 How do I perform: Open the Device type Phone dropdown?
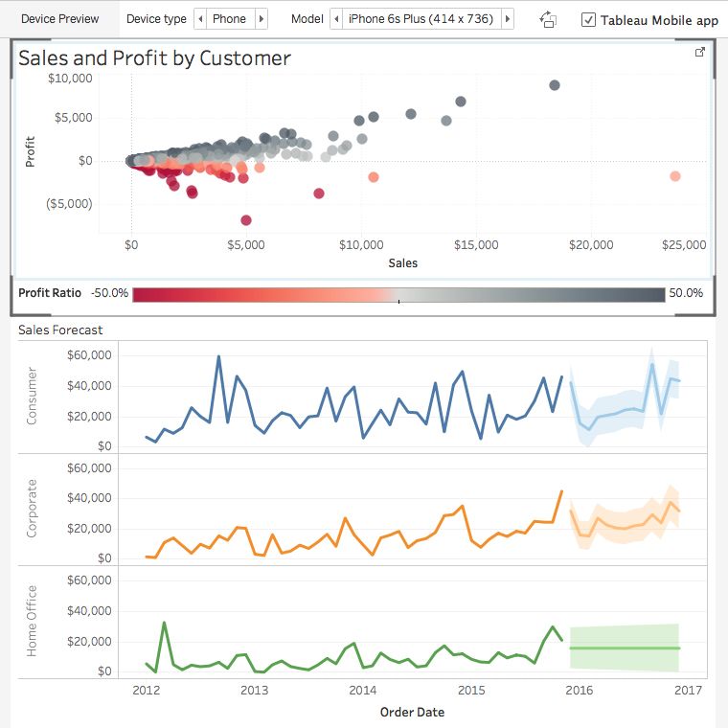(x=230, y=19)
